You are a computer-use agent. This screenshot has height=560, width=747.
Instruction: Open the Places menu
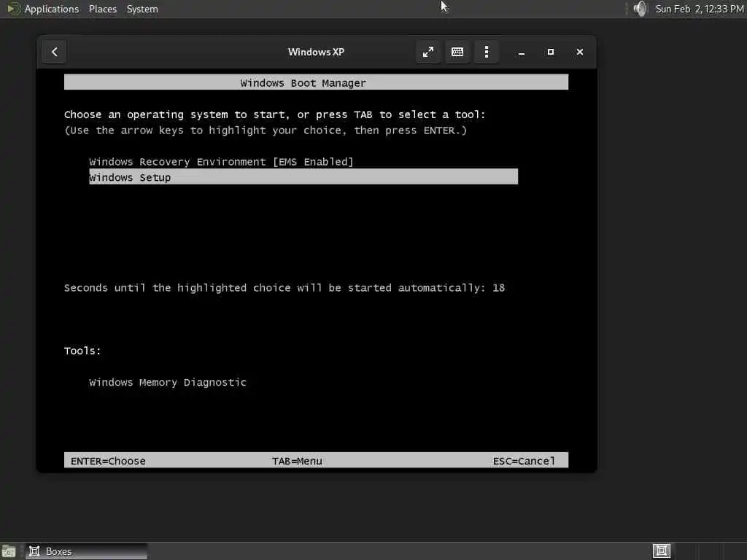pyautogui.click(x=102, y=9)
